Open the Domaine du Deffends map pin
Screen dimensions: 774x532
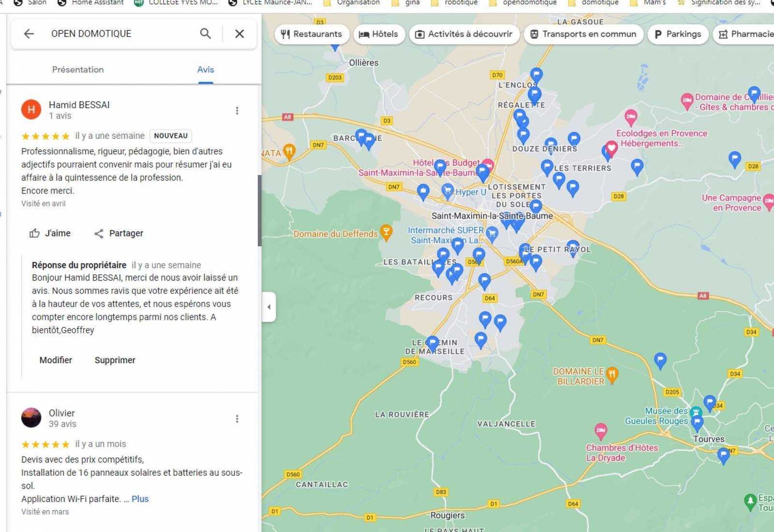(386, 233)
